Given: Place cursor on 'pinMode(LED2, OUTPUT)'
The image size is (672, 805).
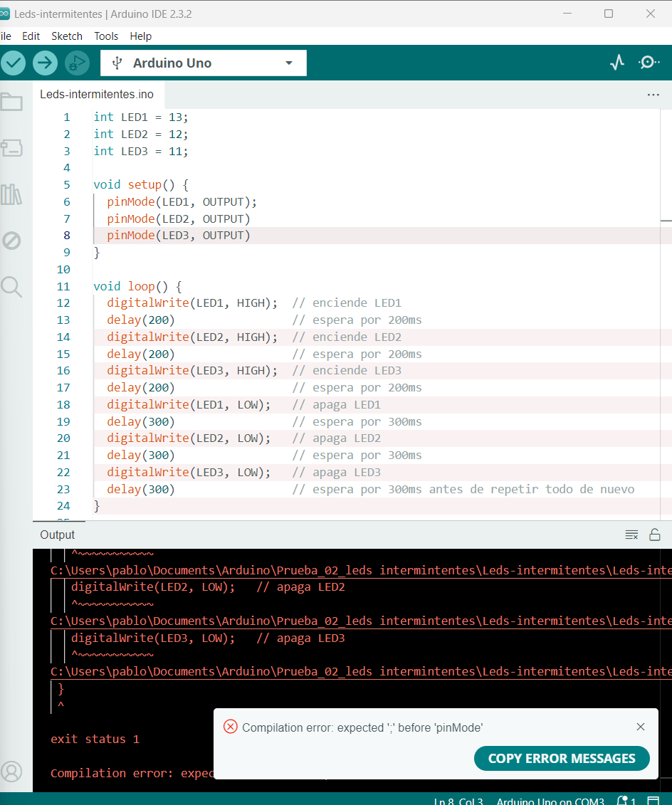Looking at the screenshot, I should point(178,219).
